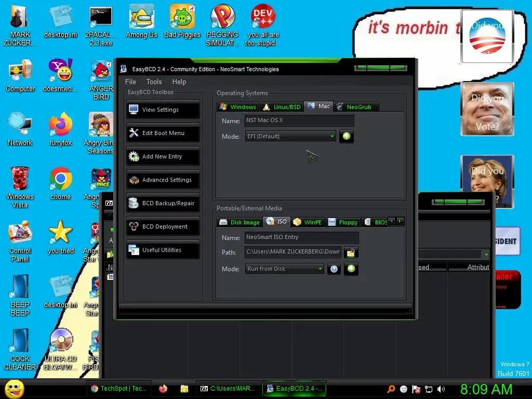This screenshot has height=399, width=532.
Task: Open PEGGING SIMULAT... desktop icon
Action: pyautogui.click(x=222, y=25)
